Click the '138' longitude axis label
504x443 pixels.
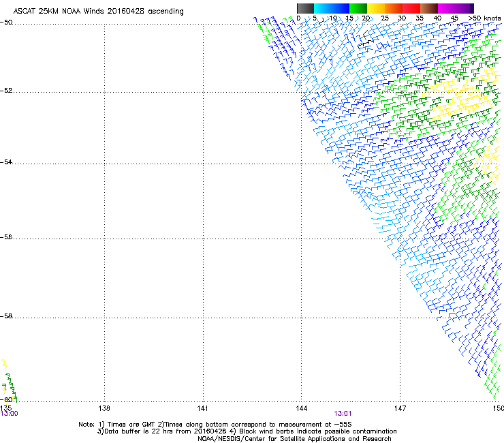(104, 408)
